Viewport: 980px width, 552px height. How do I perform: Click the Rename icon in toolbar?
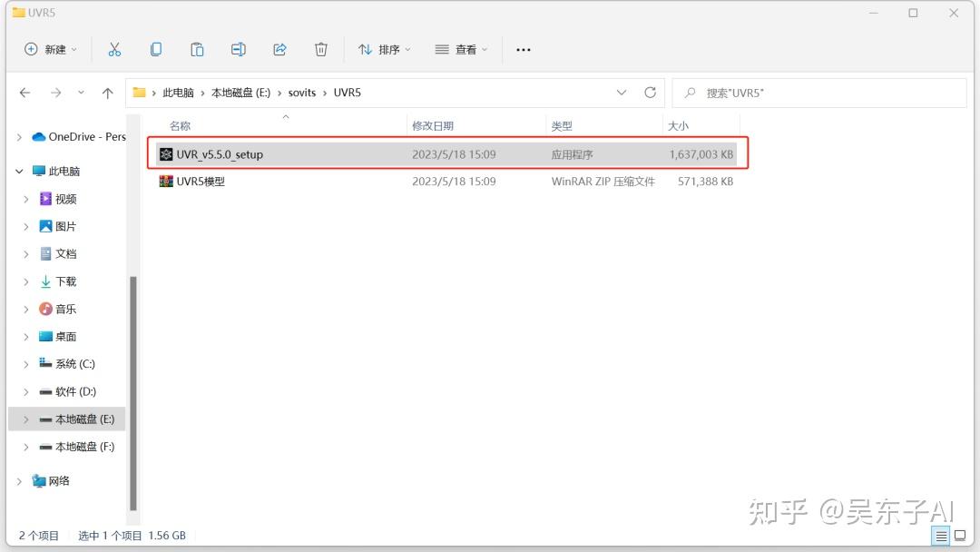tap(238, 49)
